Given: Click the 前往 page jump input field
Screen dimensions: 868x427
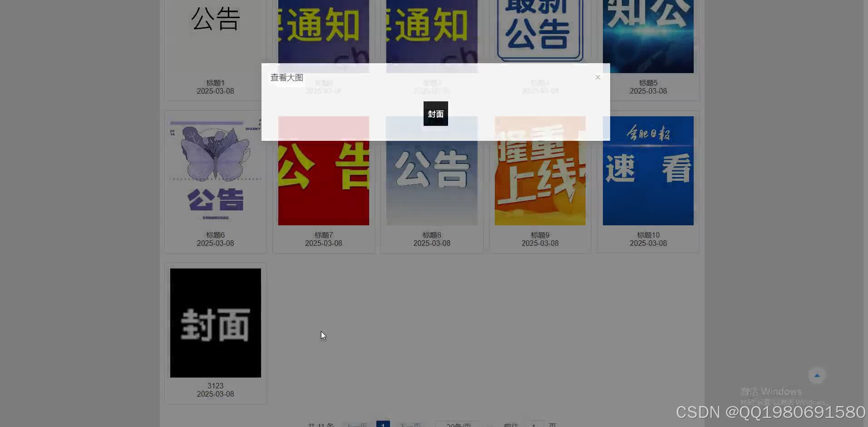Looking at the screenshot, I should click(x=533, y=424).
